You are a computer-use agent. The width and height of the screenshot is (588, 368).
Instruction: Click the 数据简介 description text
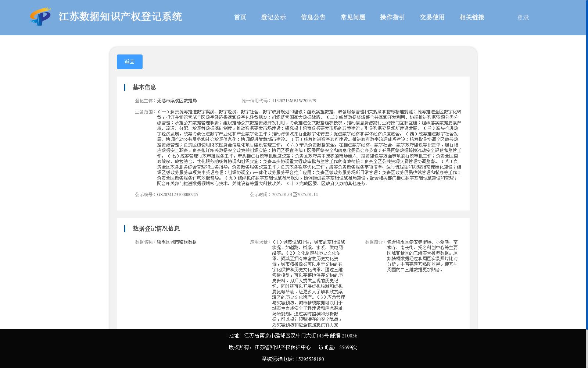(x=423, y=256)
